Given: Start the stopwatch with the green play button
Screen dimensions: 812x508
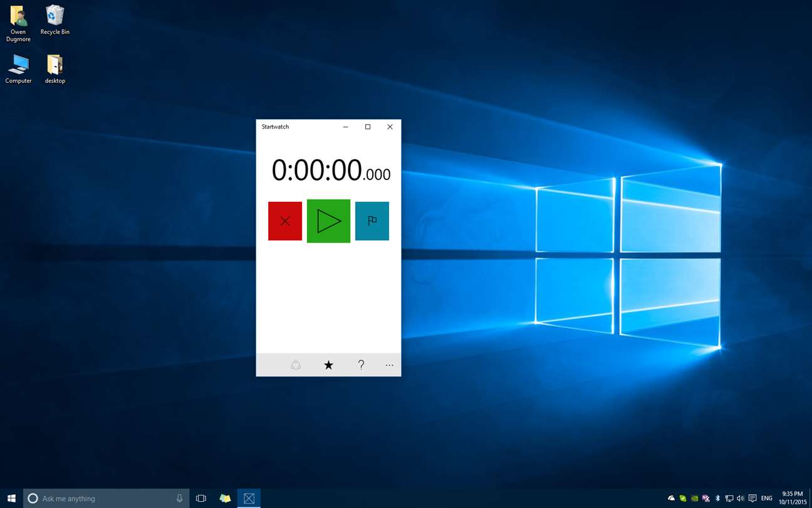Looking at the screenshot, I should pyautogui.click(x=328, y=221).
